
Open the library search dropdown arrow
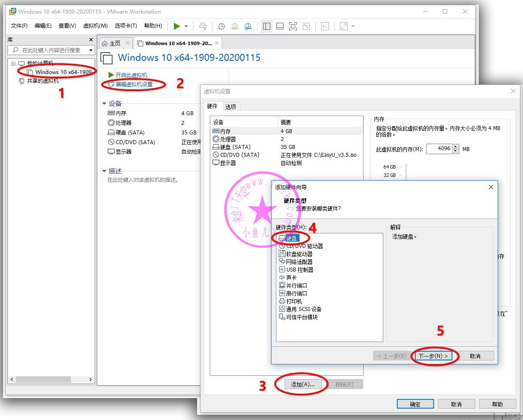[91, 50]
